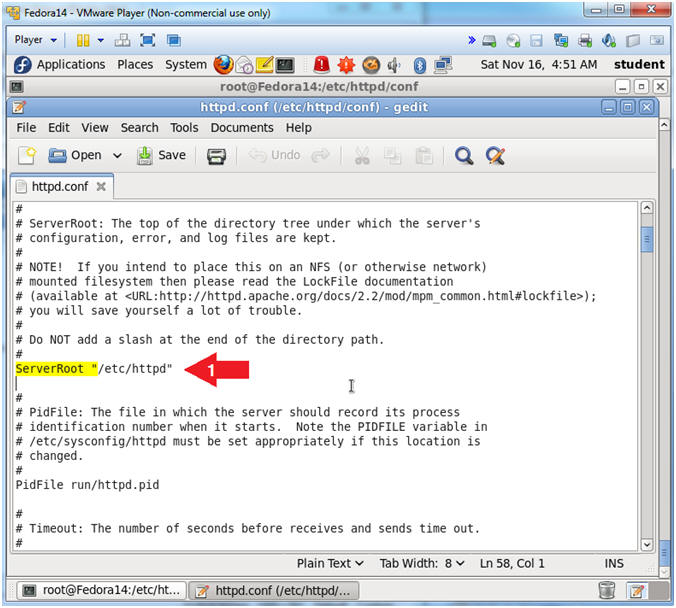Click the sound card device icon in VMware

(608, 41)
